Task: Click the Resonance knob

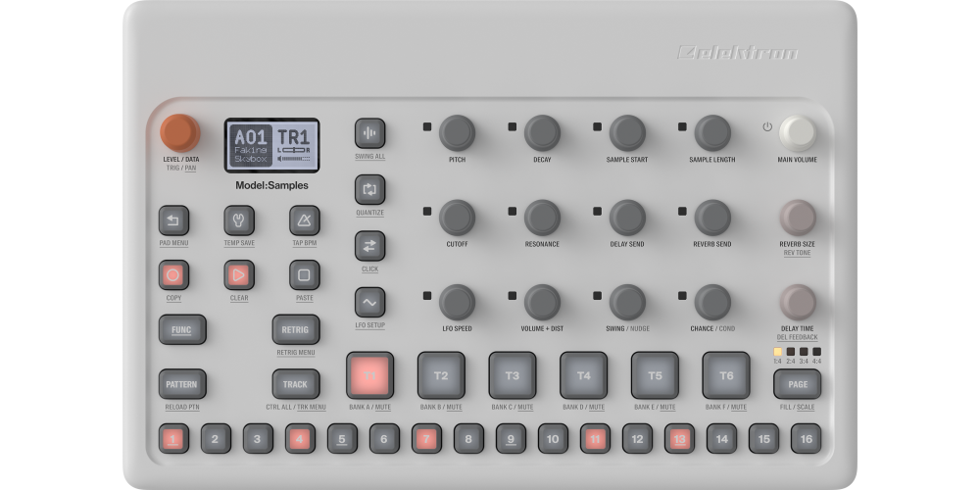Action: pos(542,218)
